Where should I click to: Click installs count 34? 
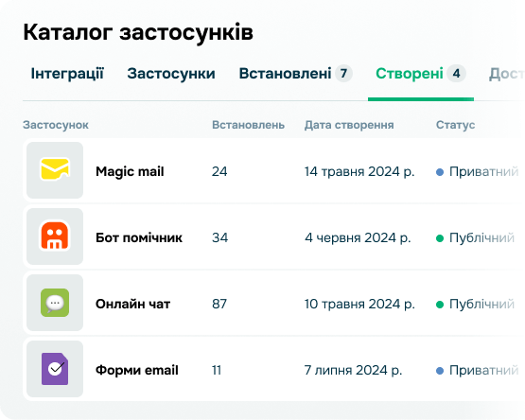tap(220, 237)
